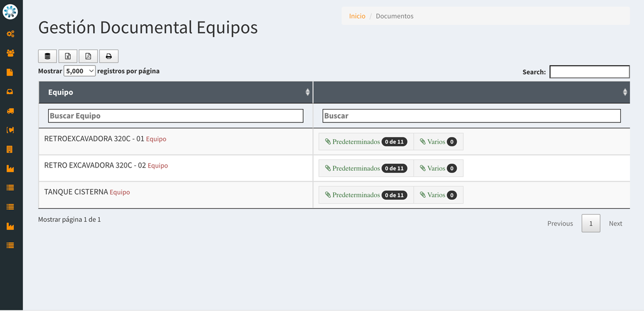This screenshot has height=311, width=644.
Task: Sort table by Equipo column
Action: coord(175,92)
